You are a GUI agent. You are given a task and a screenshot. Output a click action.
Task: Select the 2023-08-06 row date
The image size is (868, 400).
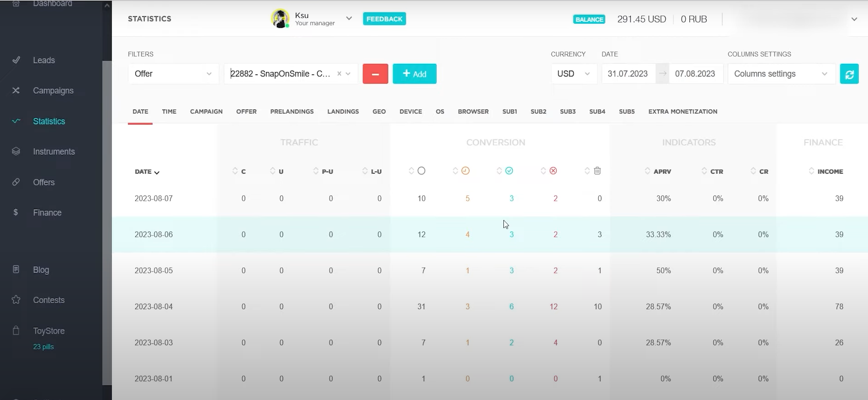pyautogui.click(x=153, y=234)
